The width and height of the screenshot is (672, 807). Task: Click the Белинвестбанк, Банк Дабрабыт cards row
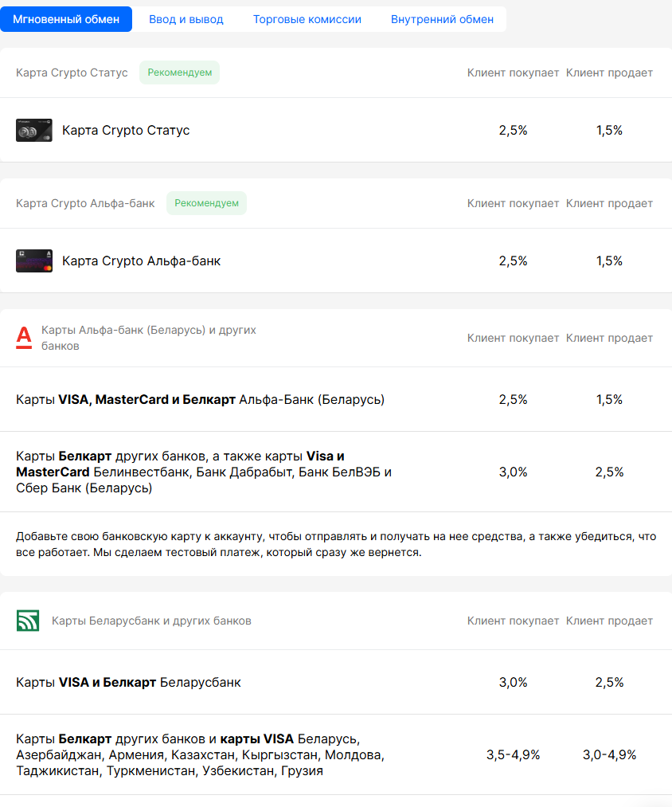204,472
